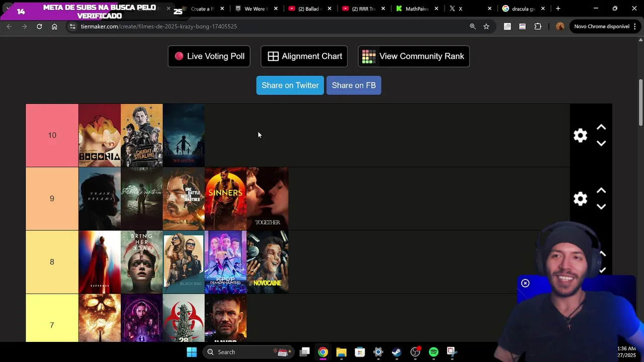The image size is (644, 362).
Task: Open Snipping Tool from taskbar
Action: pos(452,352)
